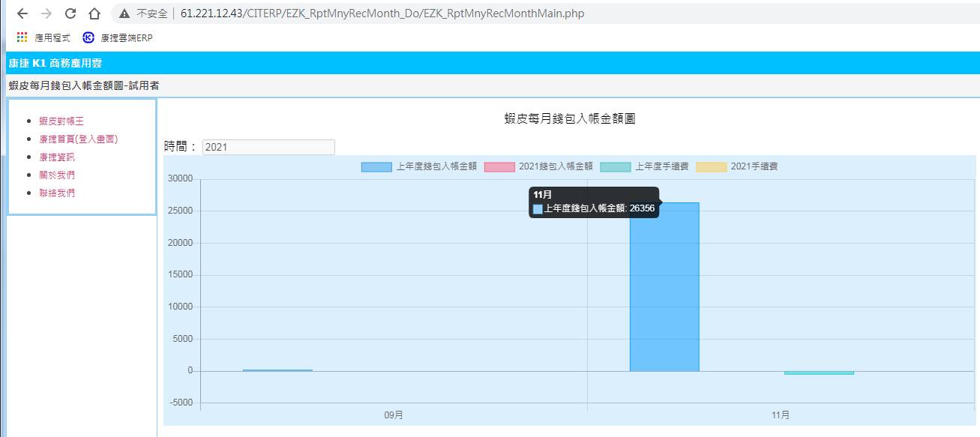Image resolution: width=980 pixels, height=437 pixels.
Task: Click the tooltip value 26356
Action: [642, 208]
